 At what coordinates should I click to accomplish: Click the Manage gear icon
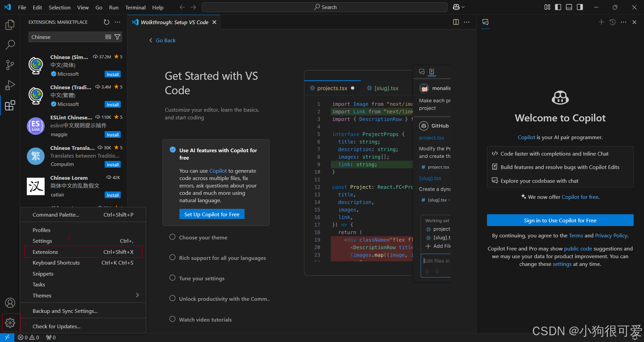10,323
